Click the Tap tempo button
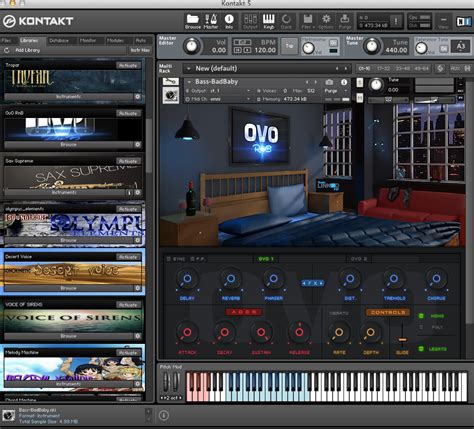The width and height of the screenshot is (474, 429). pos(289,46)
